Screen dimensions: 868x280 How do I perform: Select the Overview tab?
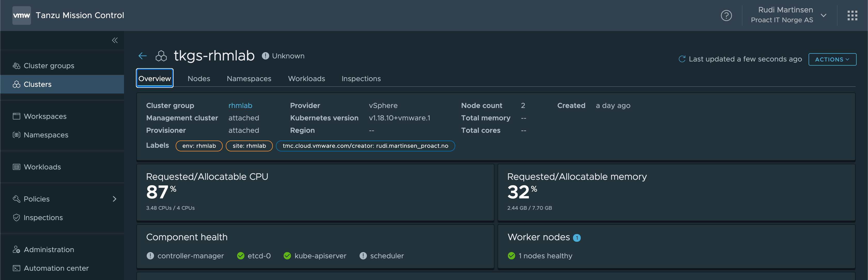pos(155,78)
